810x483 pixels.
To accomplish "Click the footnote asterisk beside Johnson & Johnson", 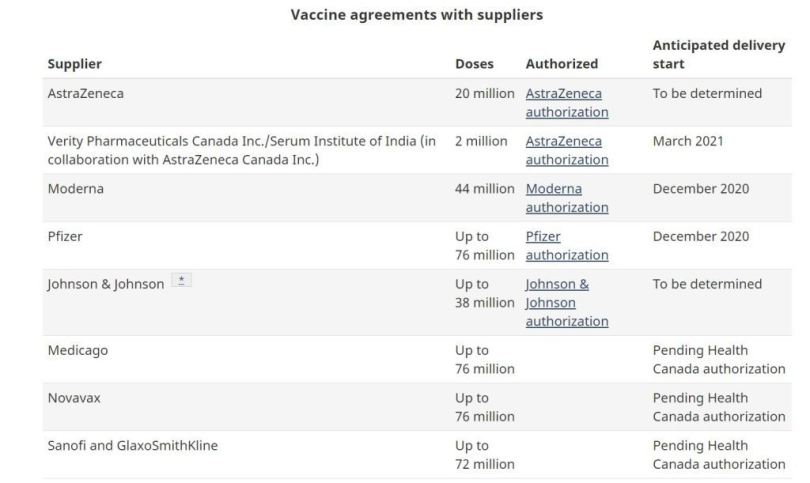I will click(181, 282).
